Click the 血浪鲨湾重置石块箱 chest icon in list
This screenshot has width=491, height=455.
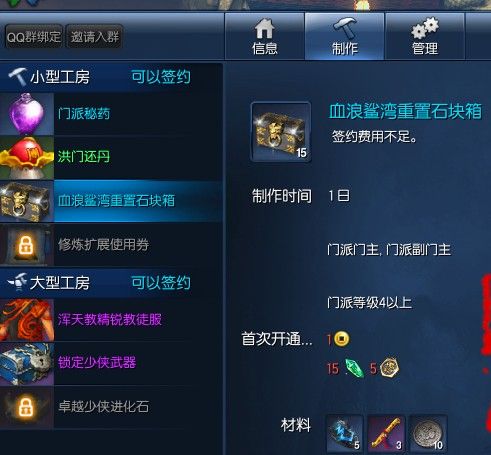tap(27, 201)
